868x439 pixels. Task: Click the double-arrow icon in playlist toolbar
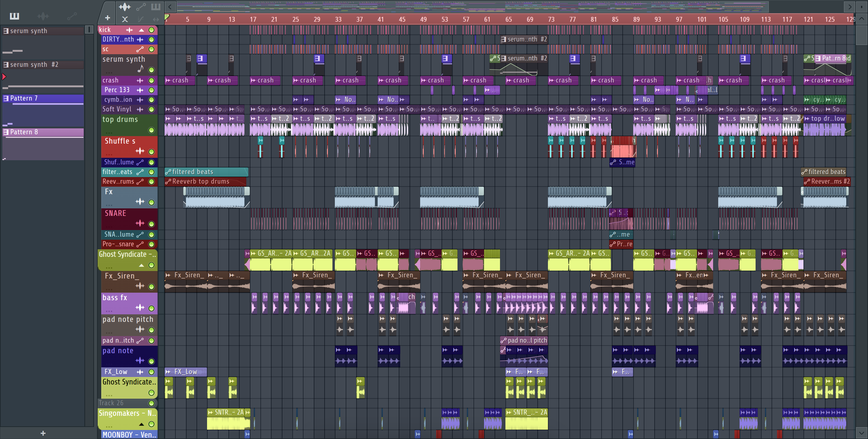tap(156, 19)
